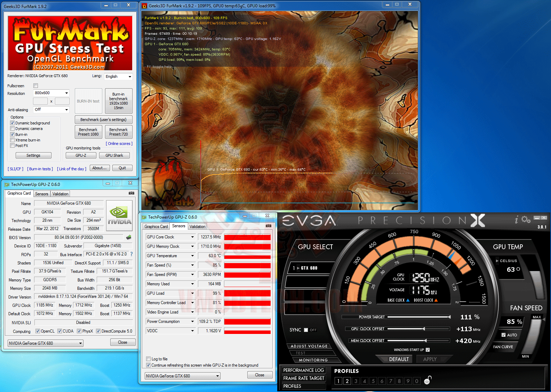Click the Celsius arrow under GPU TEMP
Viewport: 551px width, 392px height.
pos(497,261)
